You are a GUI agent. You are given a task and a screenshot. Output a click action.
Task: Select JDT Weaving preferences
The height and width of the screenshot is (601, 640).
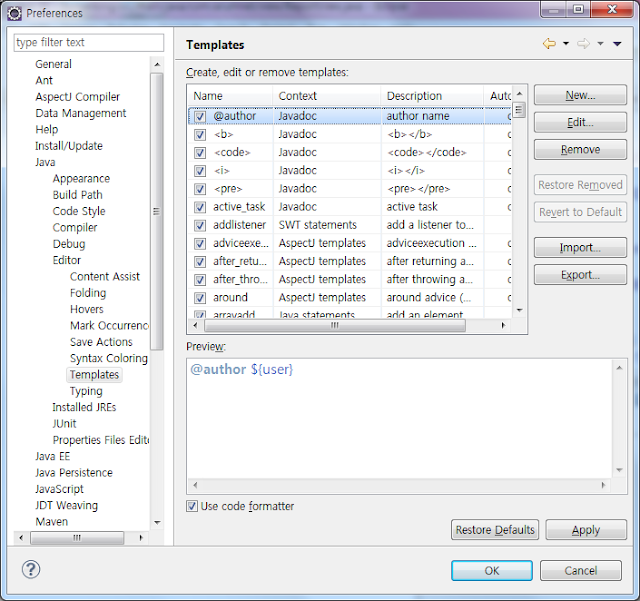67,505
